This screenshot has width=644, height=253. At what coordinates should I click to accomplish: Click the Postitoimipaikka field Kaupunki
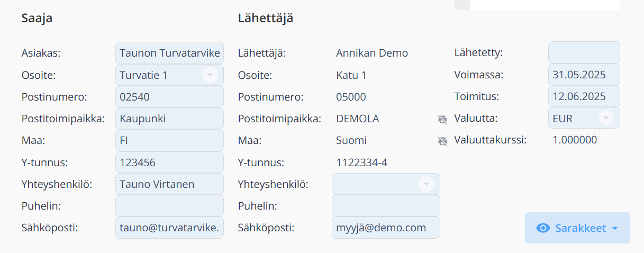click(x=169, y=119)
